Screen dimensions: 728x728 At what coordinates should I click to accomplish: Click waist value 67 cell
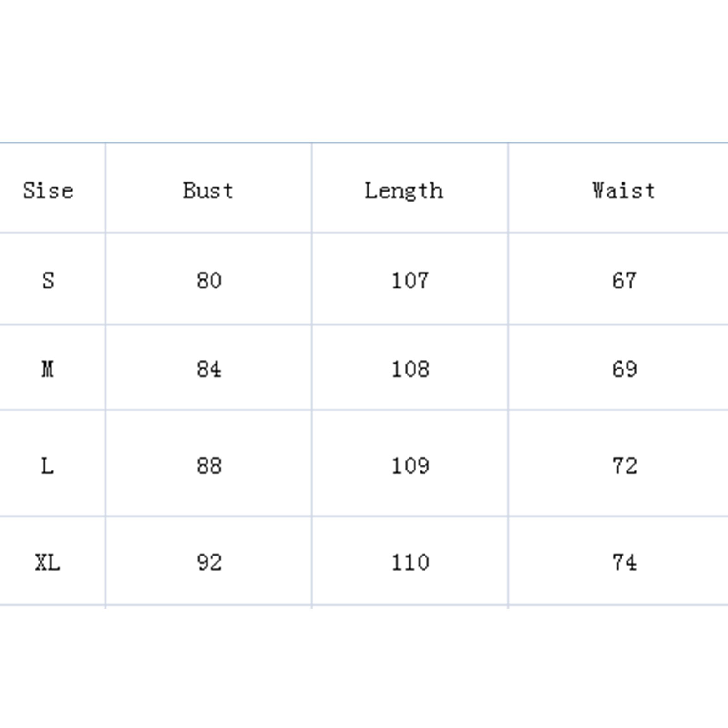tap(624, 280)
